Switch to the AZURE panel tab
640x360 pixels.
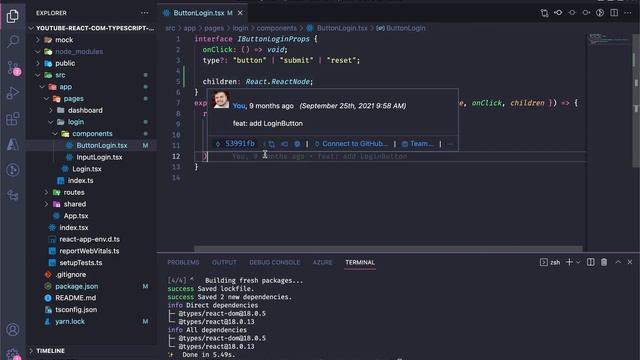tap(322, 262)
